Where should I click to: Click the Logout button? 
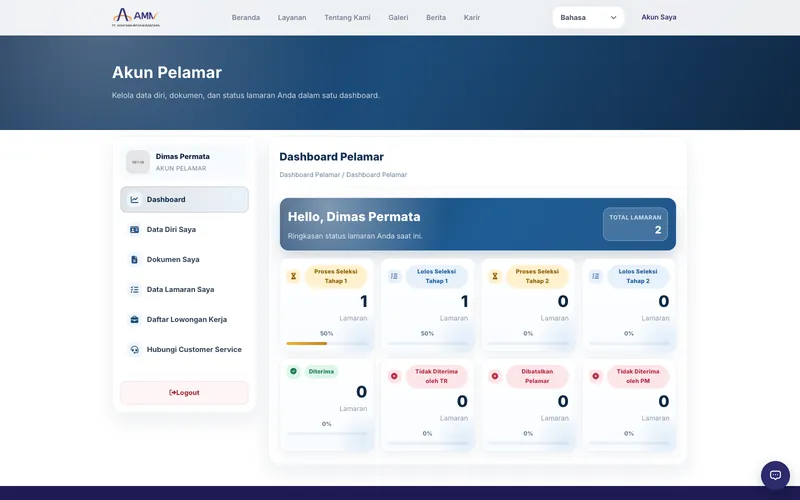(x=184, y=393)
